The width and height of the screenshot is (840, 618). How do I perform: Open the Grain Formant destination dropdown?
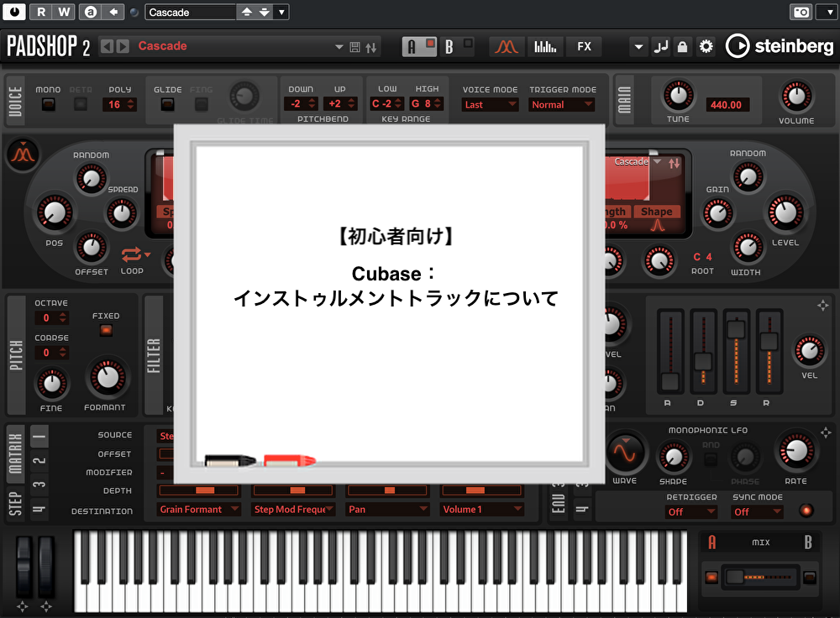(x=198, y=510)
